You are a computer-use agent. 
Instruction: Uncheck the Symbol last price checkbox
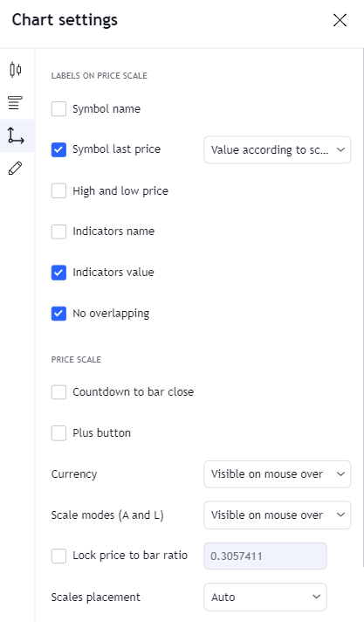click(x=58, y=149)
